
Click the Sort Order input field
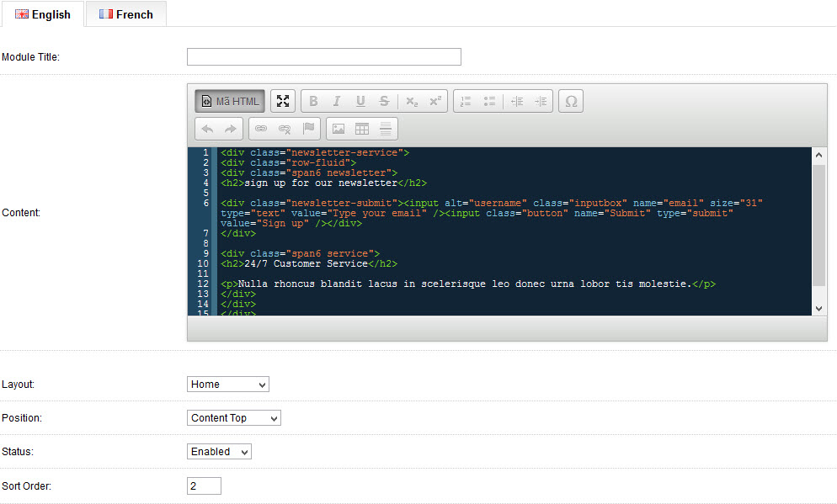click(x=204, y=486)
